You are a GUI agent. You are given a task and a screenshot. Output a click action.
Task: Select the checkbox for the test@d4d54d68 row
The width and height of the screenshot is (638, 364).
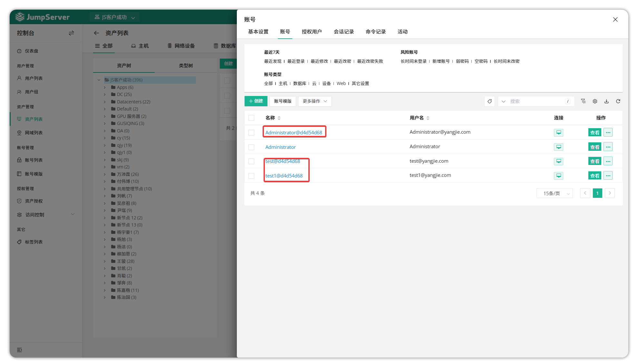251,161
